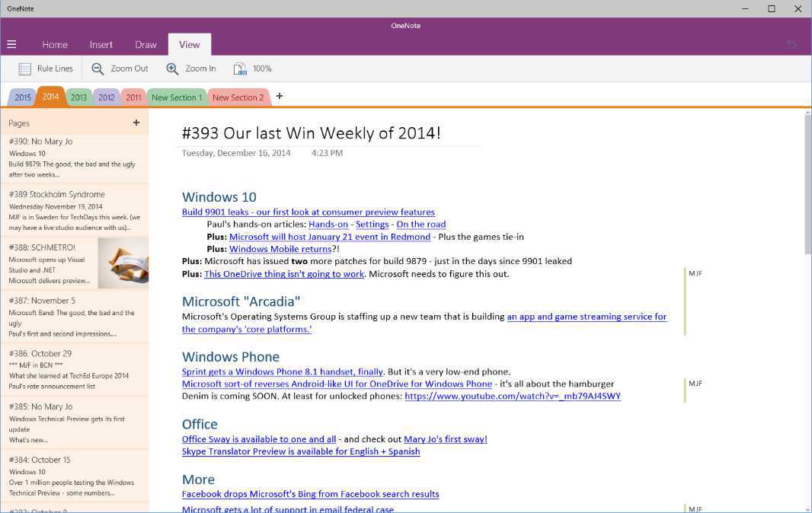Screen dimensions: 812x513
Task: Select the 2013 section tab
Action: click(x=78, y=97)
